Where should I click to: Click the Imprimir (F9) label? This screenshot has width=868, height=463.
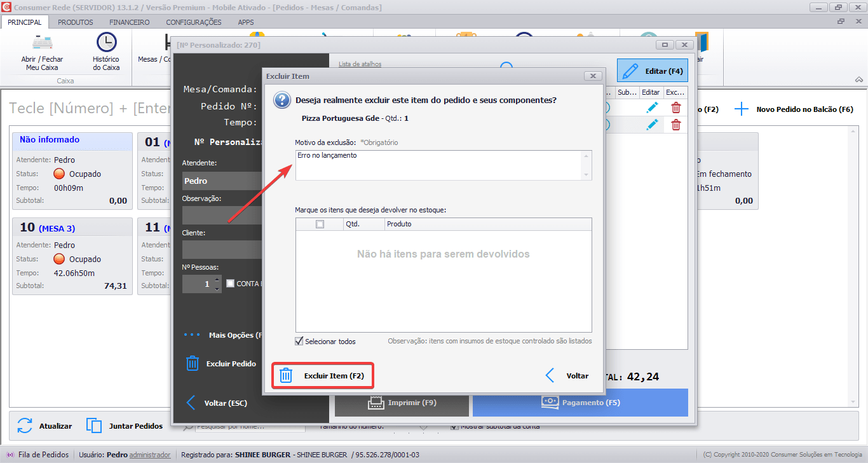tap(412, 403)
